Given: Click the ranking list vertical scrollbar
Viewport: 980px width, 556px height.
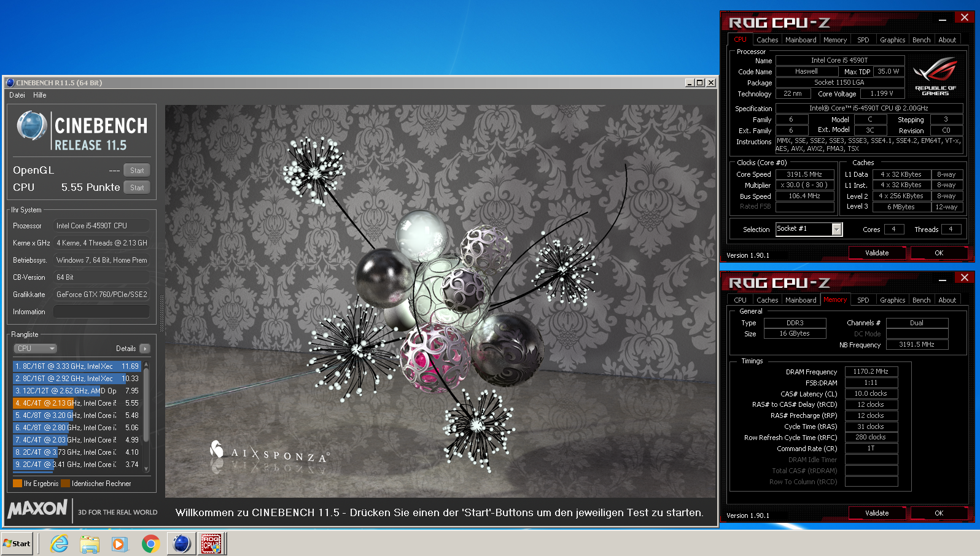Looking at the screenshot, I should click(x=146, y=405).
